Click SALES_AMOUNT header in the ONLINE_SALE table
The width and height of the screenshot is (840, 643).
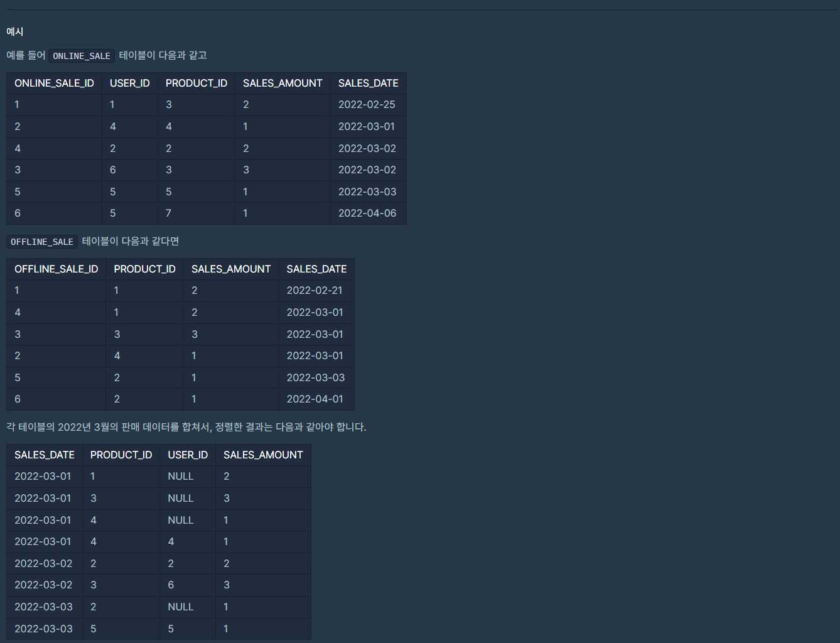283,83
